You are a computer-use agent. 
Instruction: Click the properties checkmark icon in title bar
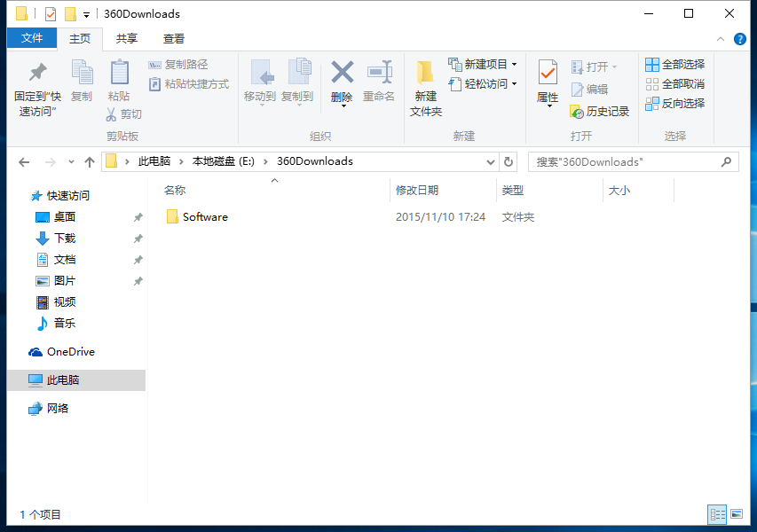point(51,14)
